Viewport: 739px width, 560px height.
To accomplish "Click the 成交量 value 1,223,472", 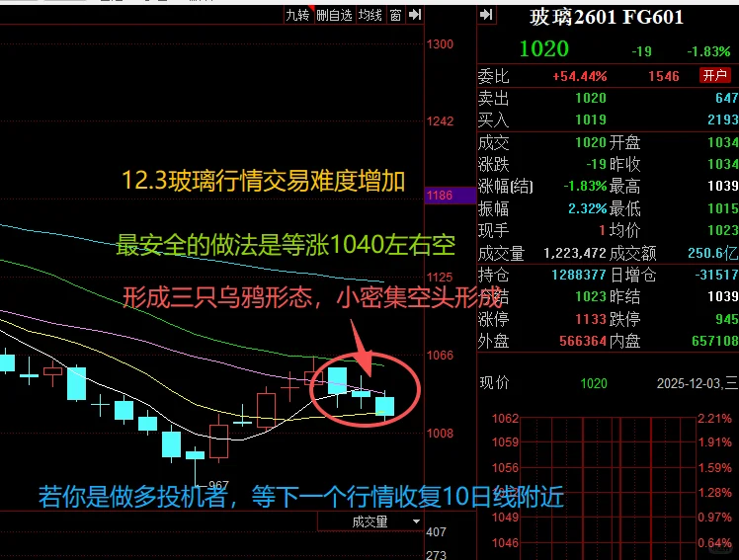I will 575,254.
